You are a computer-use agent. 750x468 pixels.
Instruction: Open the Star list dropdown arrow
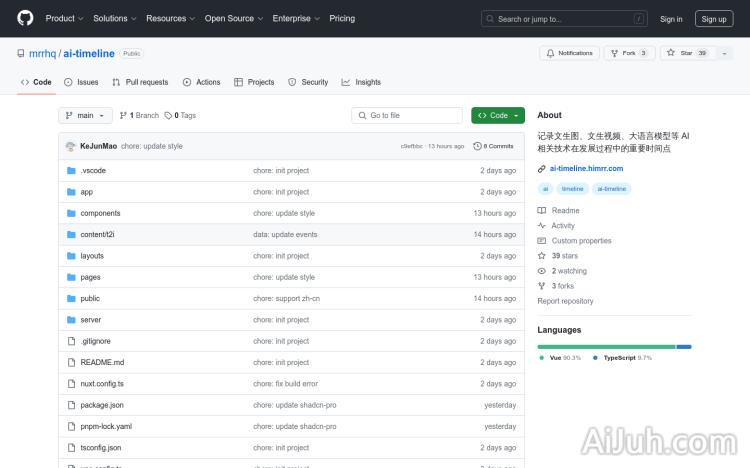(x=723, y=53)
